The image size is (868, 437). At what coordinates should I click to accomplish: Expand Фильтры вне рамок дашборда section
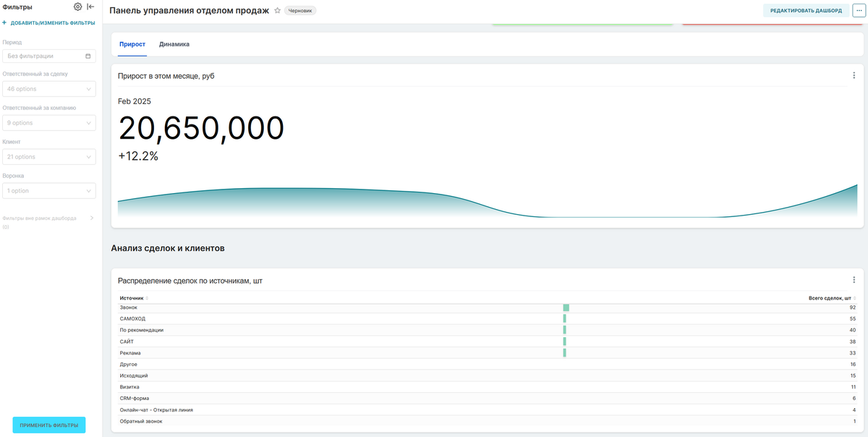click(x=91, y=218)
